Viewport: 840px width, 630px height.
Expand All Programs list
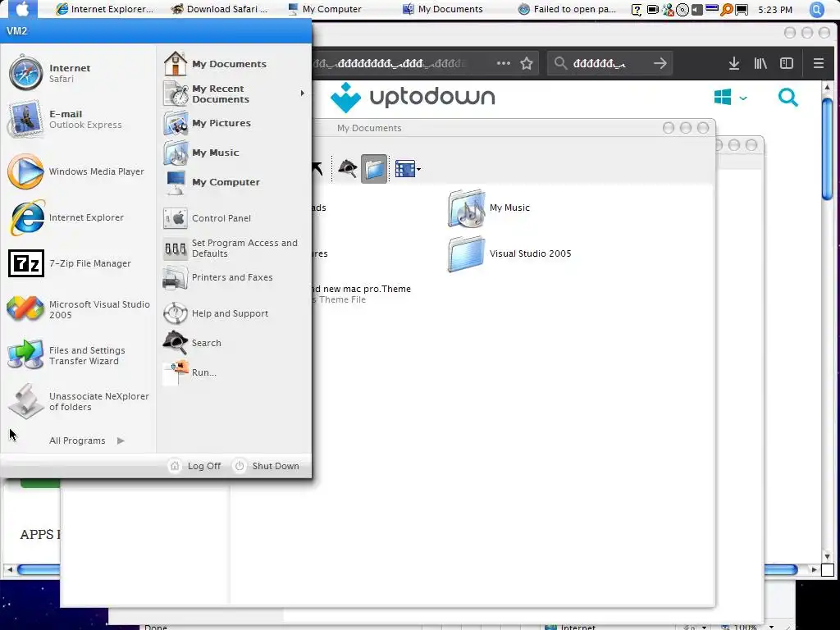87,441
